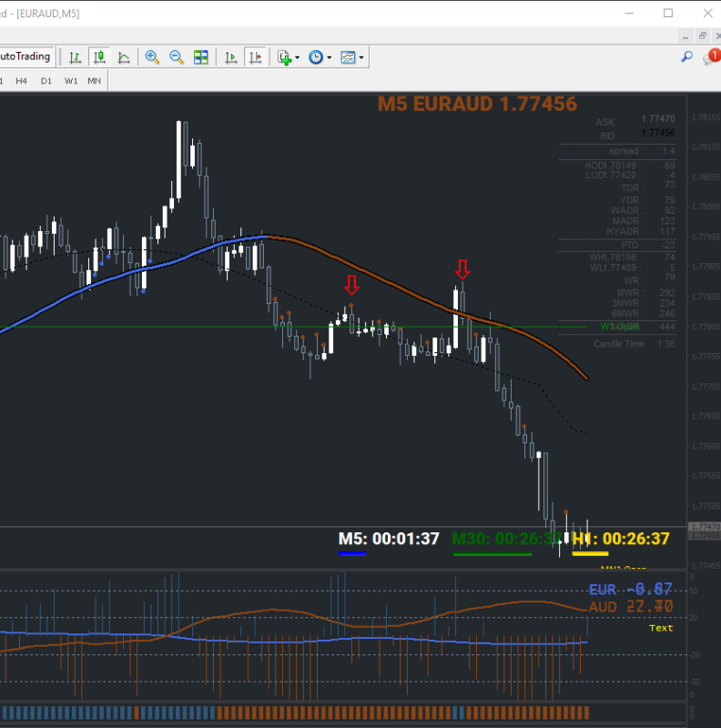Viewport: 721px width, 728px height.
Task: Click the 1.77470 price tag on axis
Action: click(x=705, y=527)
